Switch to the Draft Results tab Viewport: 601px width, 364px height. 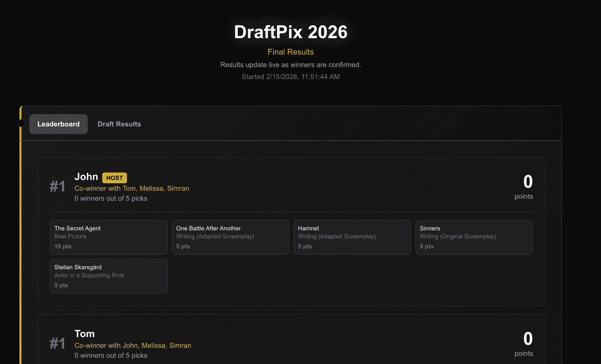coord(119,124)
